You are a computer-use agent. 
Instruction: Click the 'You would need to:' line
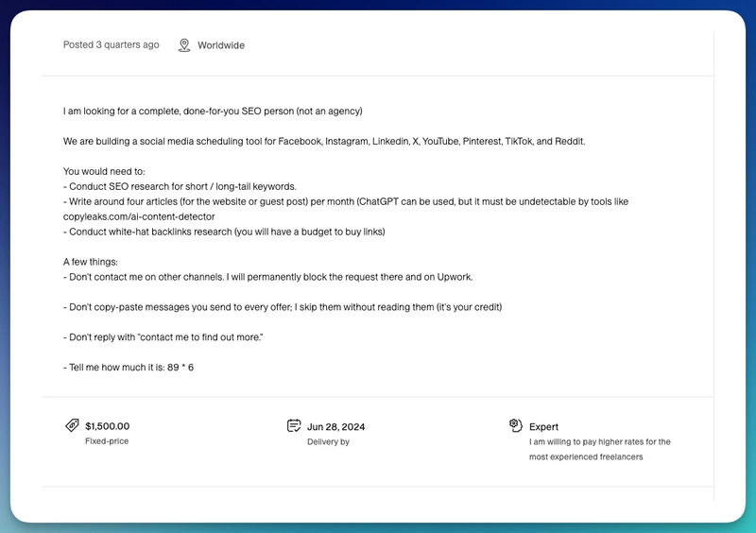104,171
